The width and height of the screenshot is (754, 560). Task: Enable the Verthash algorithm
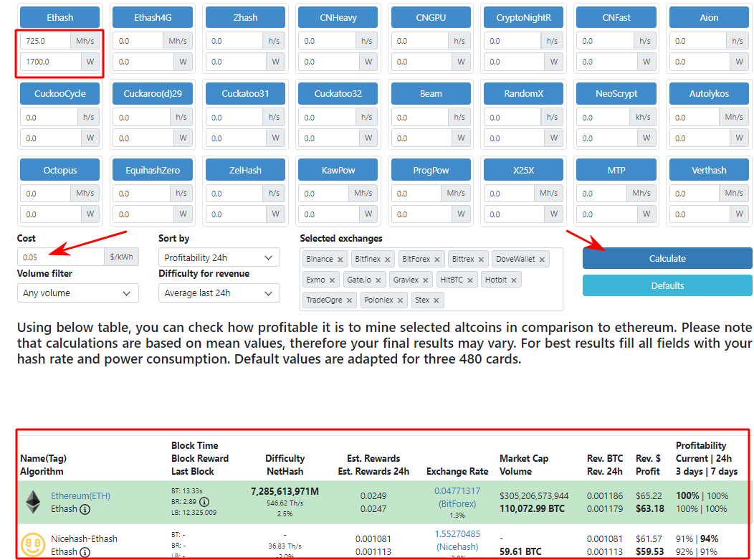tap(709, 171)
